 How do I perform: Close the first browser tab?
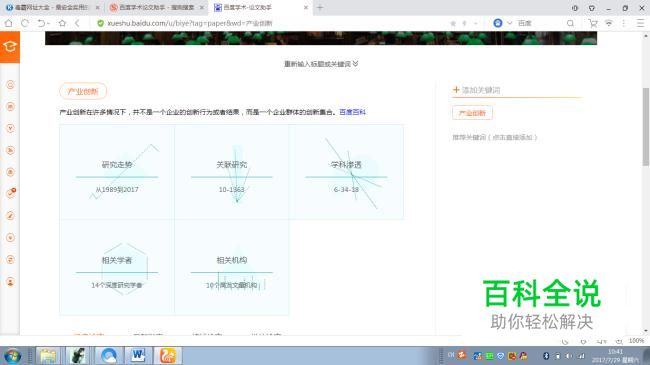97,7
